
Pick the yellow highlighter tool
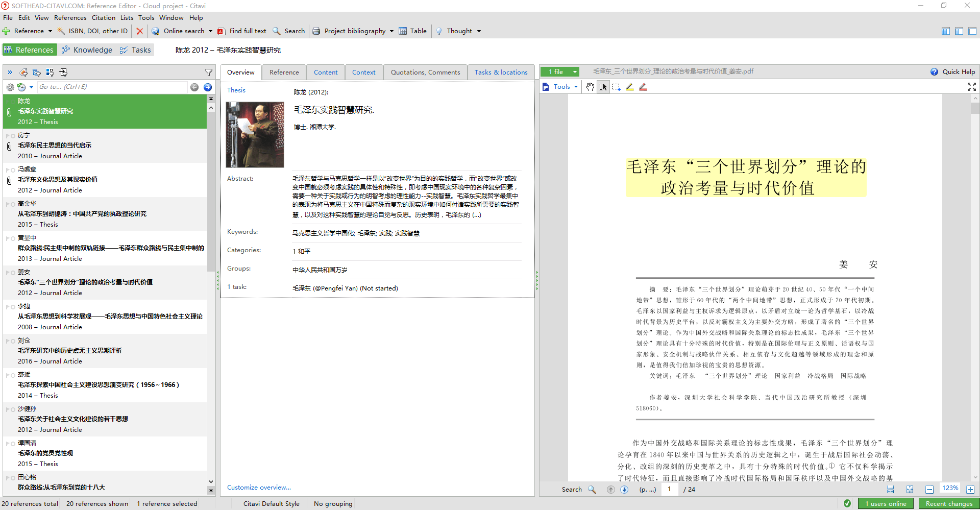point(630,87)
